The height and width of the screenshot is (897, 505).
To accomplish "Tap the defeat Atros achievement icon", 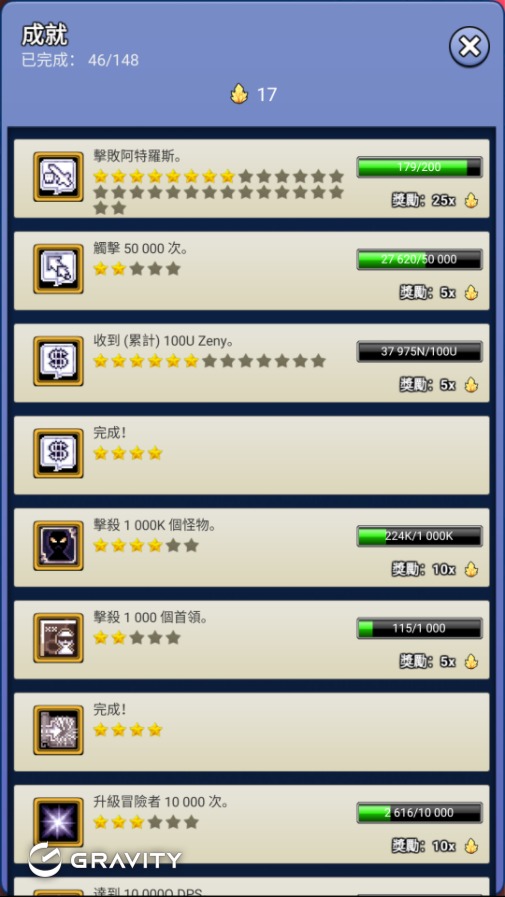I will click(58, 176).
